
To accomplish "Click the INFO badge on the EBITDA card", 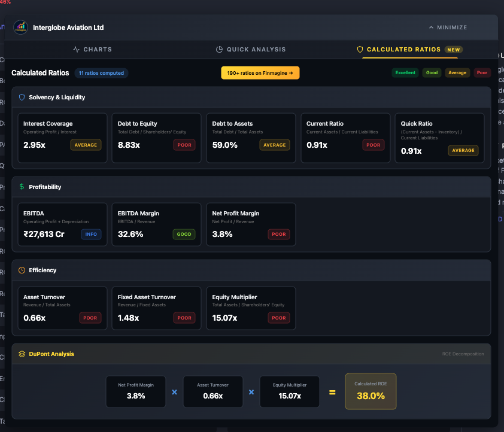I will (91, 234).
